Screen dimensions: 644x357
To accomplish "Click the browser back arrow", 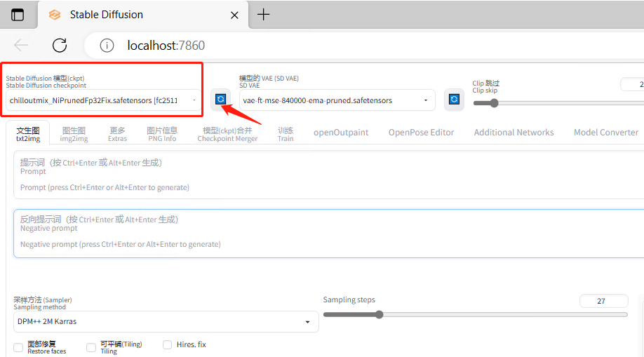I will click(x=21, y=46).
